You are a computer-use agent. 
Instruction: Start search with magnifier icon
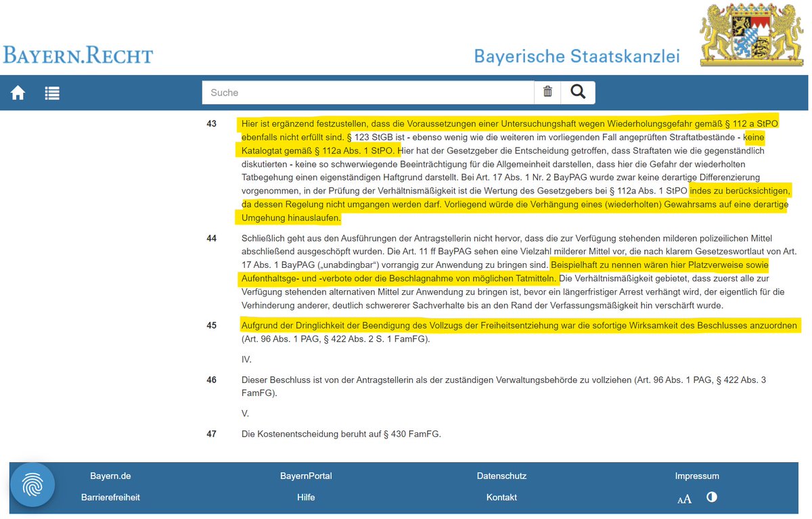578,92
